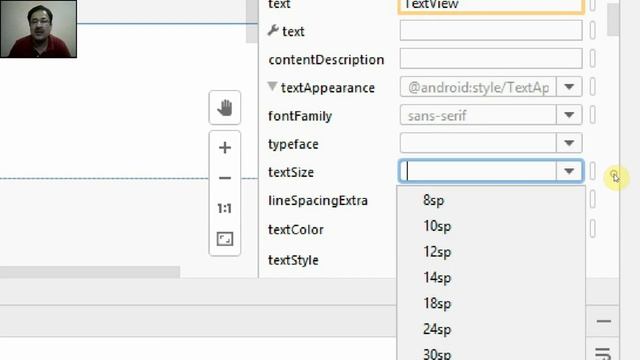Open the fontFamily dropdown arrow
Screen dimensions: 640x360
(569, 115)
